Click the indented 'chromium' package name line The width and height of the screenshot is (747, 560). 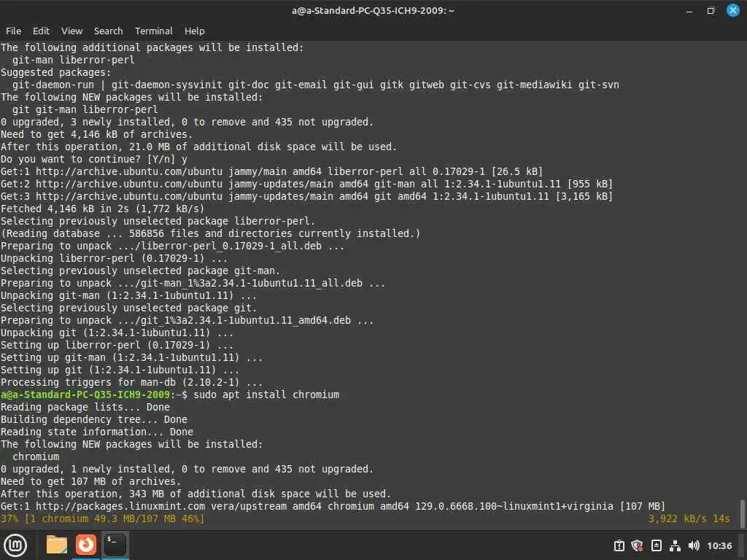coord(36,456)
